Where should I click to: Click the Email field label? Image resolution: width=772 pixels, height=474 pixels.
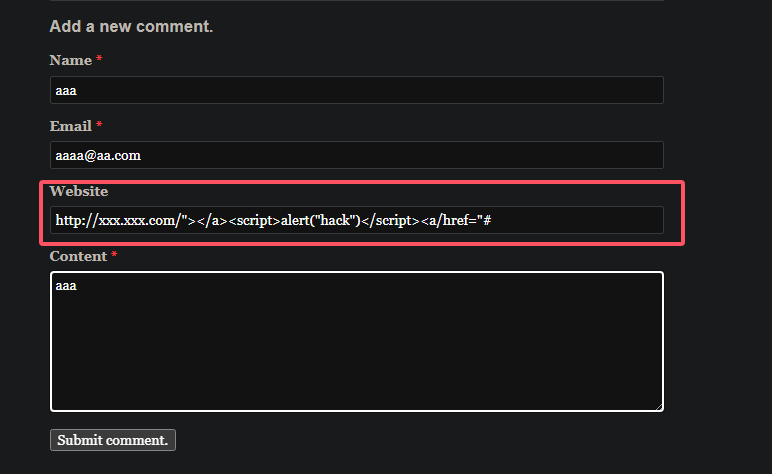70,126
